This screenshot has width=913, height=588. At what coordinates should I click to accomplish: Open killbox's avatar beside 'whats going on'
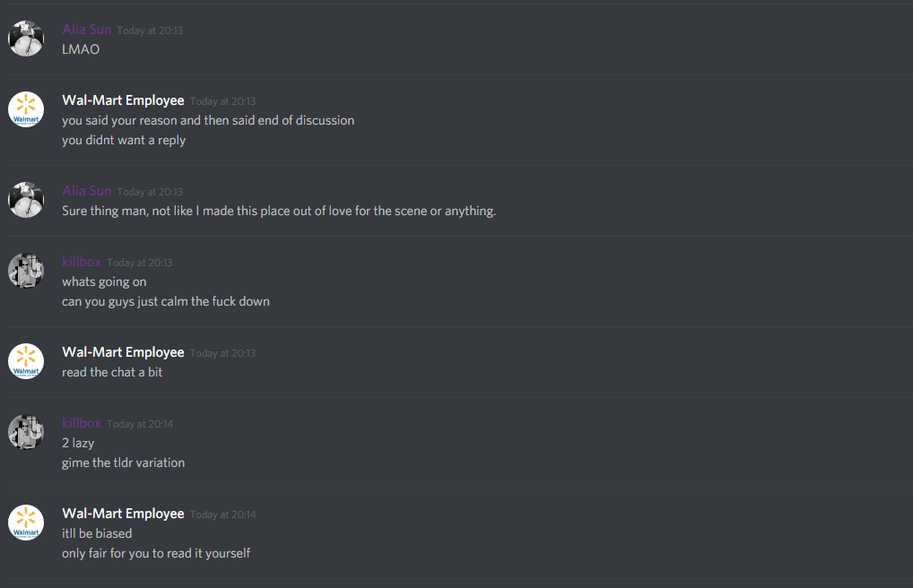[x=26, y=271]
